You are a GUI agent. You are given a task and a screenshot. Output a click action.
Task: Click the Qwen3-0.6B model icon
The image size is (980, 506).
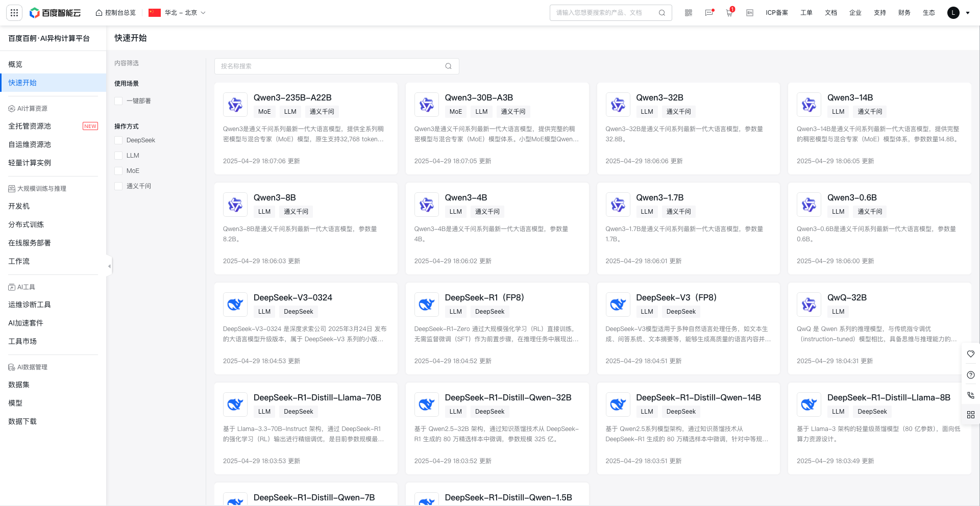click(809, 205)
